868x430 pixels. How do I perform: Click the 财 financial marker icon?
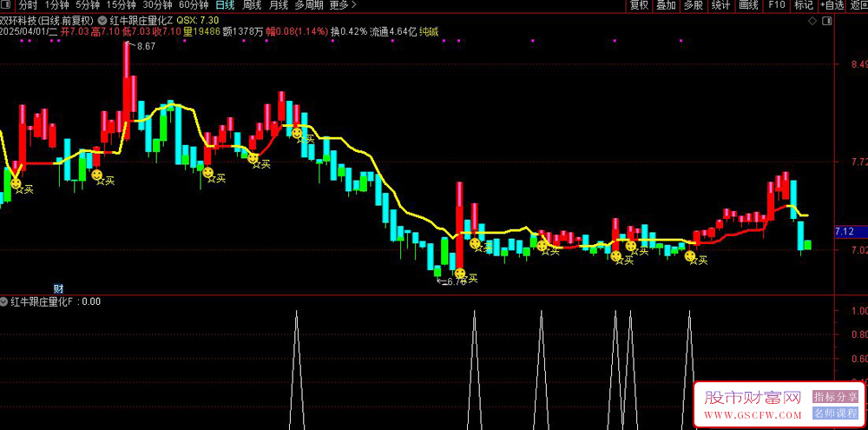coord(58,288)
